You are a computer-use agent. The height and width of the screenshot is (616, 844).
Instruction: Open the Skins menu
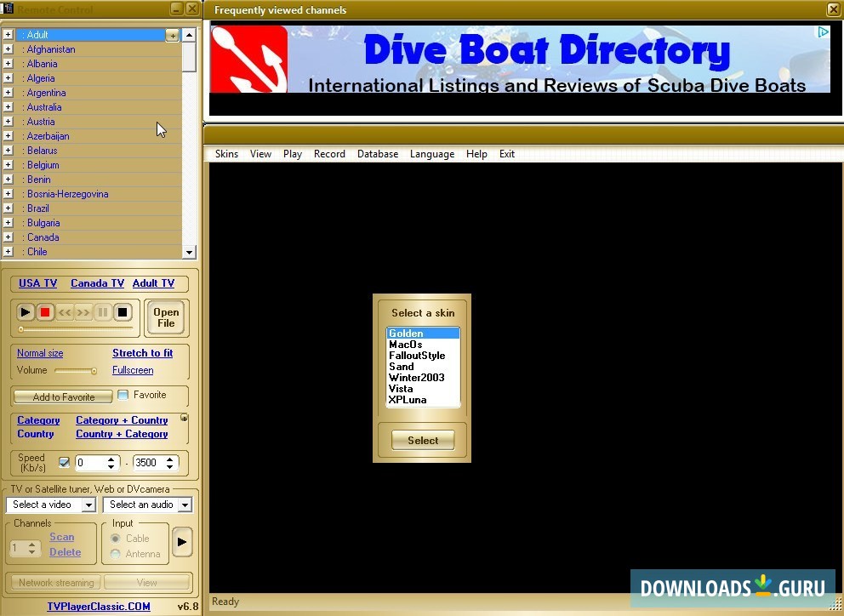tap(226, 154)
